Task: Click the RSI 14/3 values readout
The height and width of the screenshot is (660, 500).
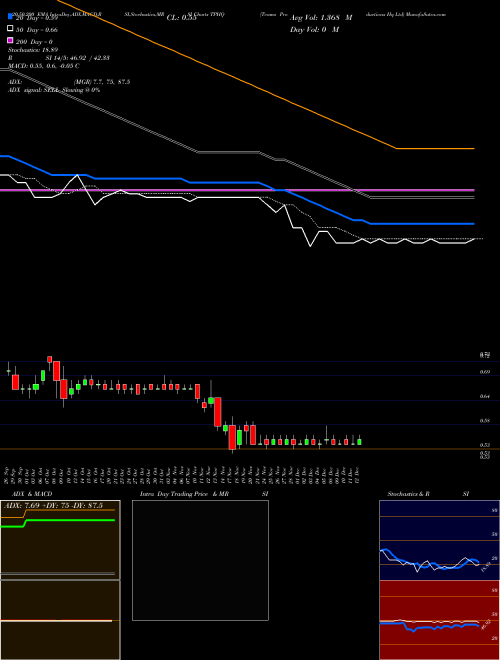Action: pos(78,58)
